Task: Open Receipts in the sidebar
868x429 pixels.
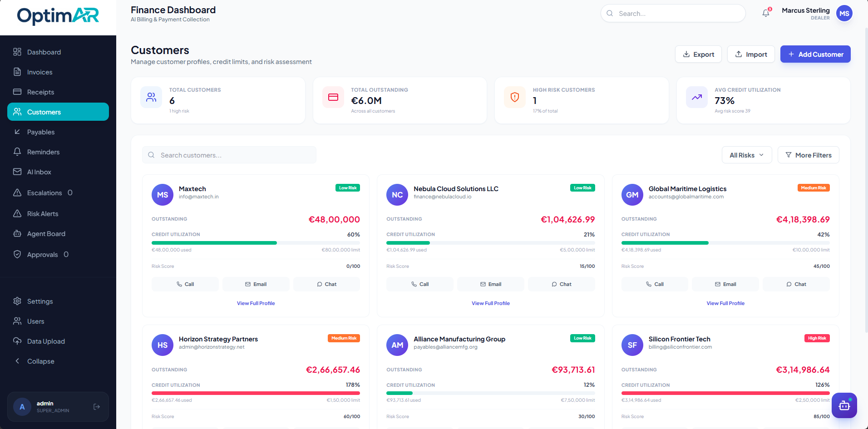Action: pyautogui.click(x=58, y=92)
